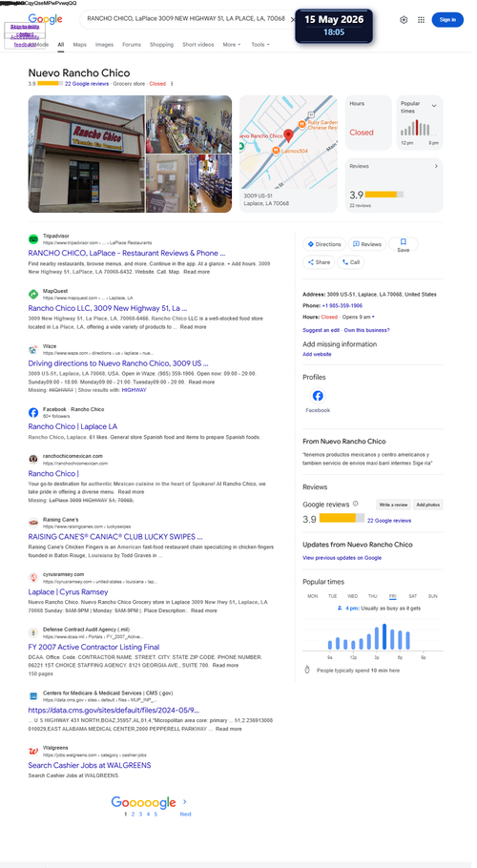Open View previous updates on Google
The height and width of the screenshot is (868, 477).
tap(342, 558)
